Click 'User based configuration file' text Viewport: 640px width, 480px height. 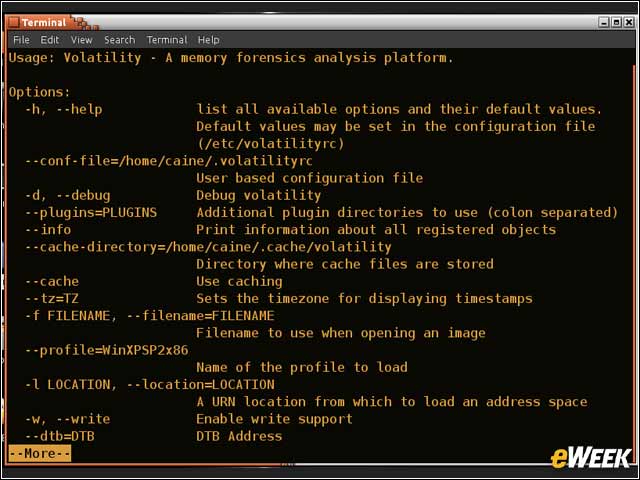pyautogui.click(x=309, y=178)
